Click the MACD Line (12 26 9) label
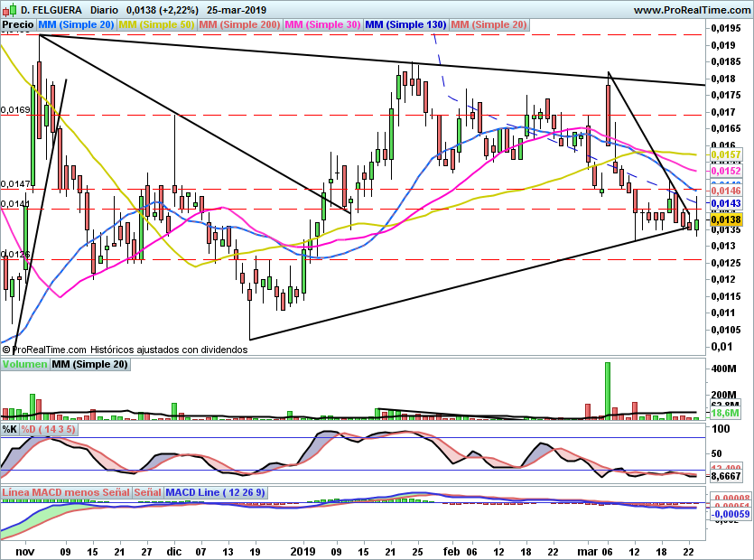754x560 pixels. pos(215,492)
